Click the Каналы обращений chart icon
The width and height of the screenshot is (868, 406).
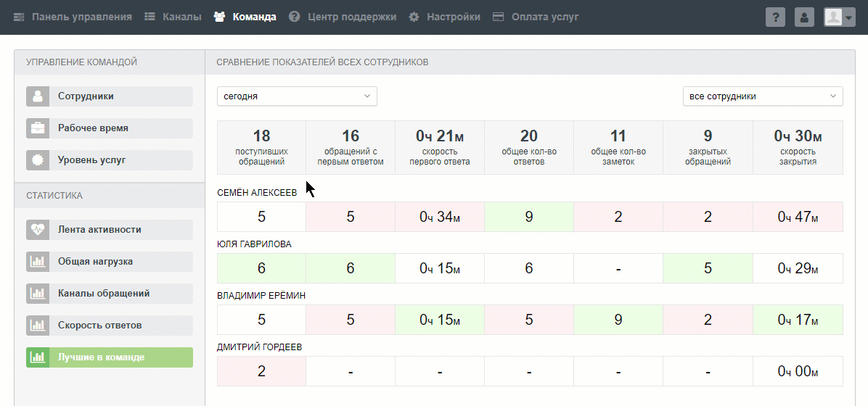tap(38, 294)
